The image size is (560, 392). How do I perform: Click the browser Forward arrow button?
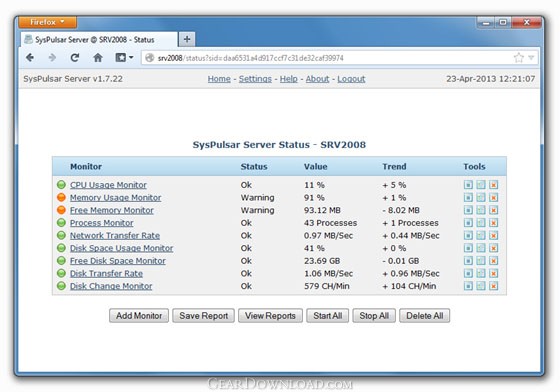(52, 57)
